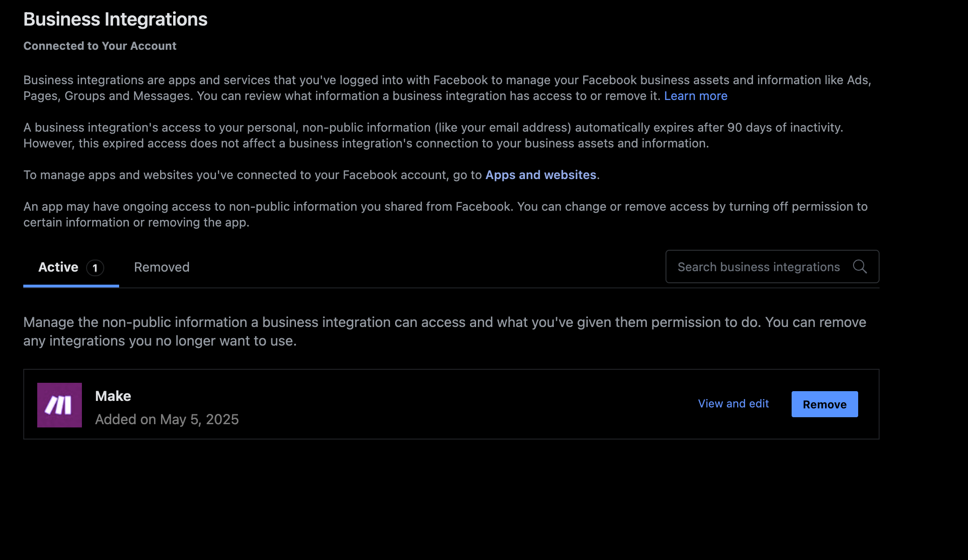Screen dimensions: 968x560
Task: Click the intro paragraph describing business integrations
Action: (447, 88)
